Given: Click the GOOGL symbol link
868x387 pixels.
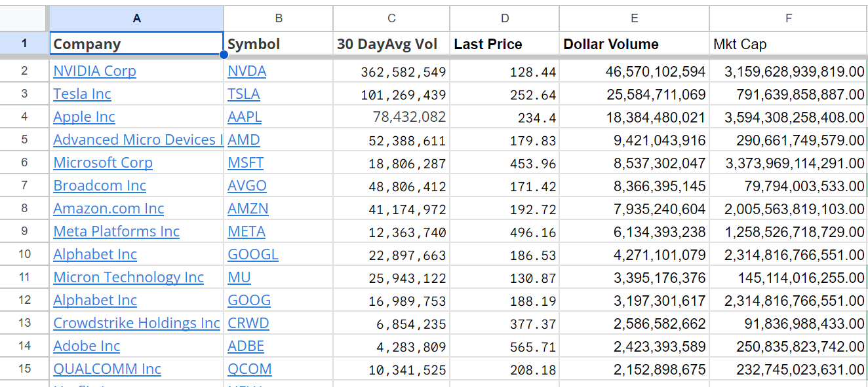Looking at the screenshot, I should pyautogui.click(x=253, y=255).
